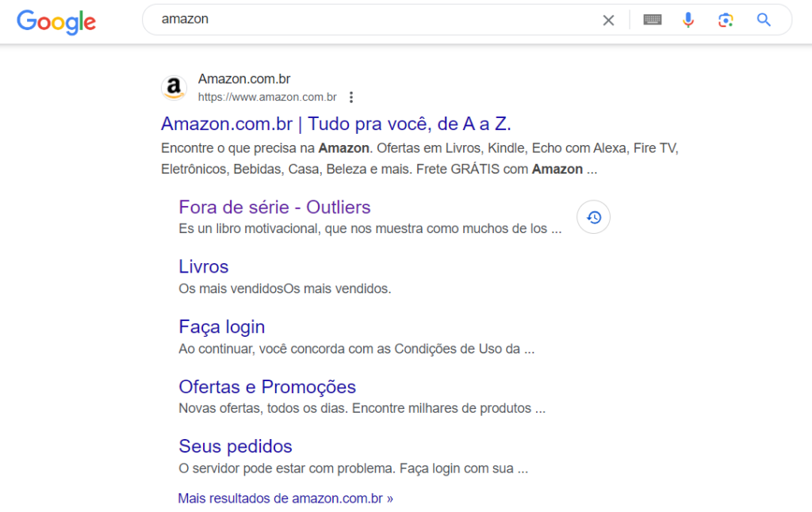Expand Mais resultados de amazon.com.br
Viewport: 812px width, 512px height.
coord(285,499)
